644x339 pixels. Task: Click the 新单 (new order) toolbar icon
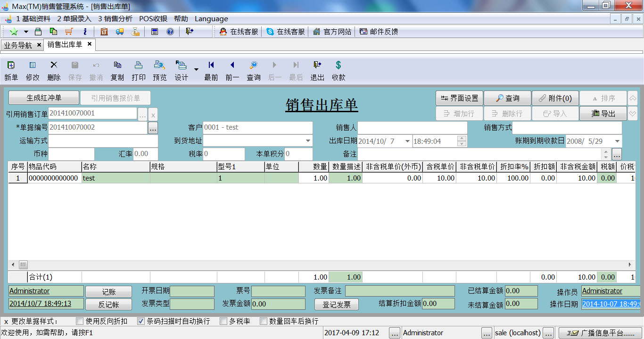[11, 66]
